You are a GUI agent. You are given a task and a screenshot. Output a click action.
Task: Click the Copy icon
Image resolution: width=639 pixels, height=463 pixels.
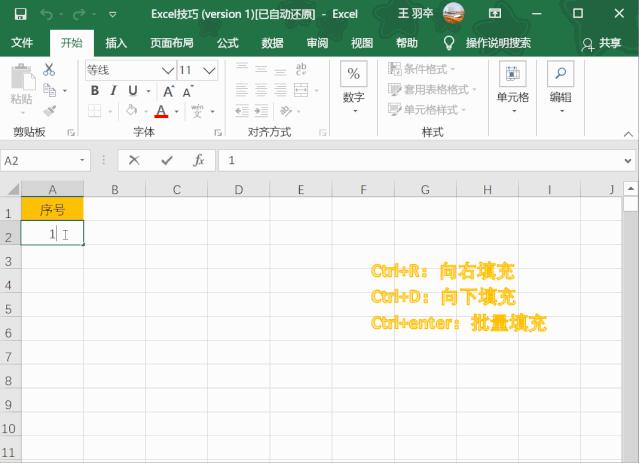49,90
